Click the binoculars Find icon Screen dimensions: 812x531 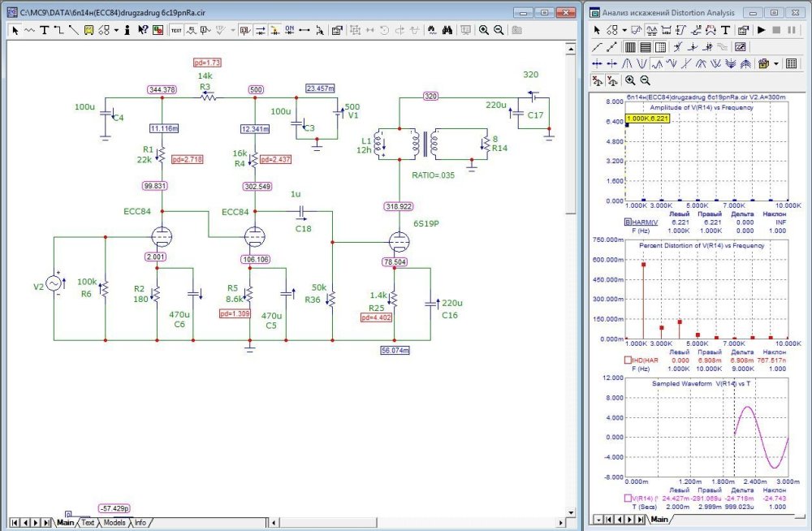(x=447, y=30)
